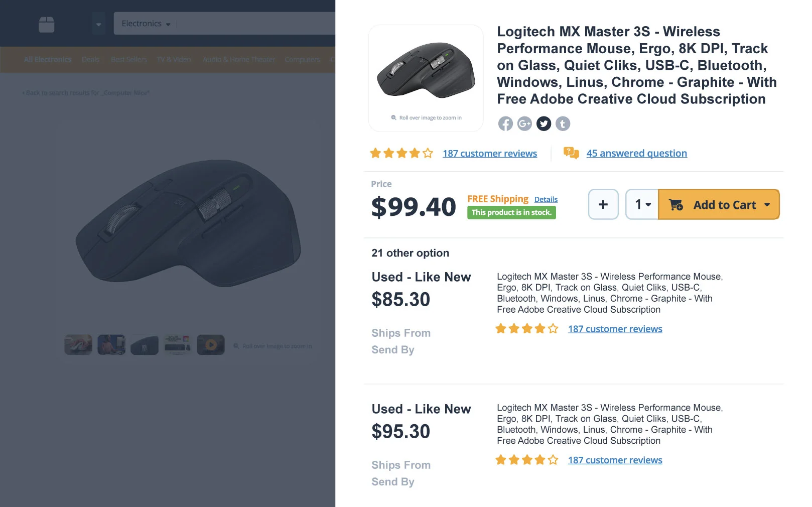Click the FREE Shipping Details link
The height and width of the screenshot is (507, 812).
[x=546, y=199]
